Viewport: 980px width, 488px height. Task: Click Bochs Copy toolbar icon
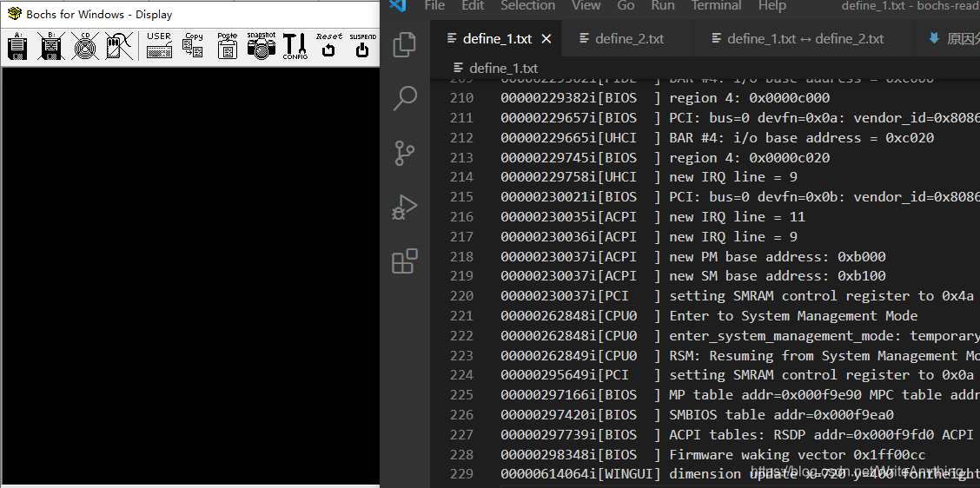193,46
